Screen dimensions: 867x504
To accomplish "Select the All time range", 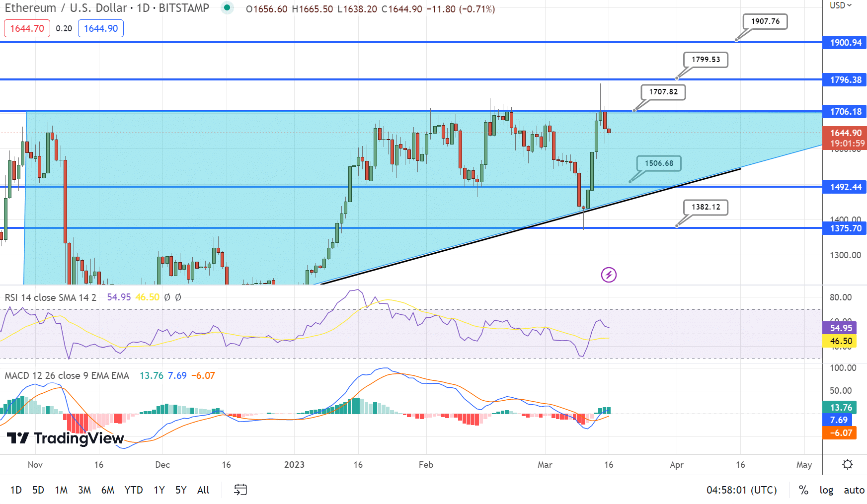I will pyautogui.click(x=203, y=490).
